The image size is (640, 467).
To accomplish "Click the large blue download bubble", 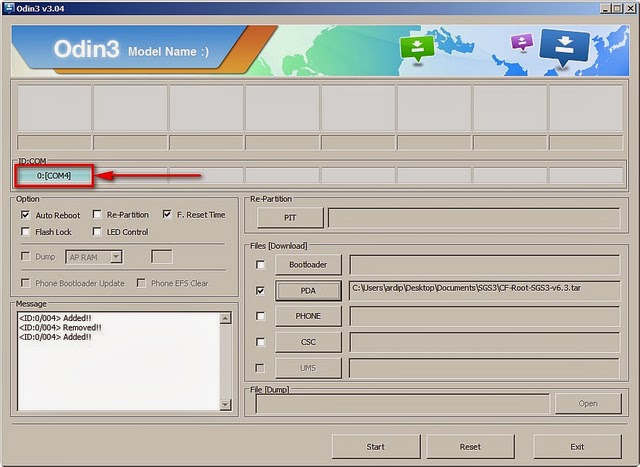I will pos(564,47).
